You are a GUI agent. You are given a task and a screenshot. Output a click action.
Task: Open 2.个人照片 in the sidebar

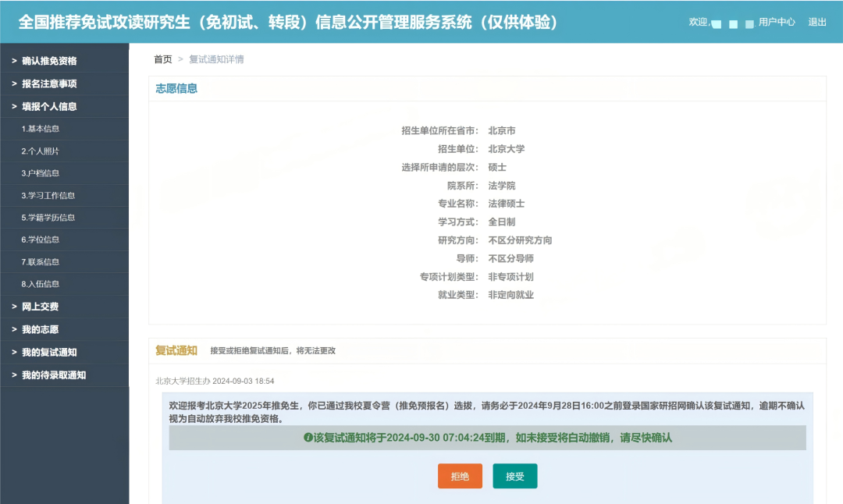pyautogui.click(x=41, y=151)
